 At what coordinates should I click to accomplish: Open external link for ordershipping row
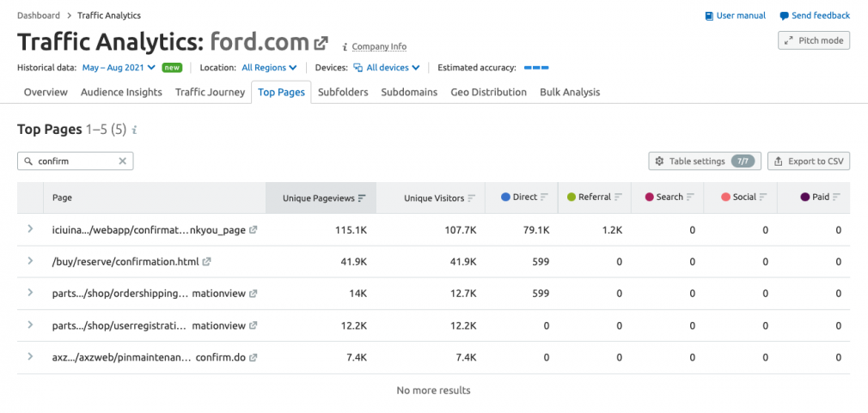[253, 294]
